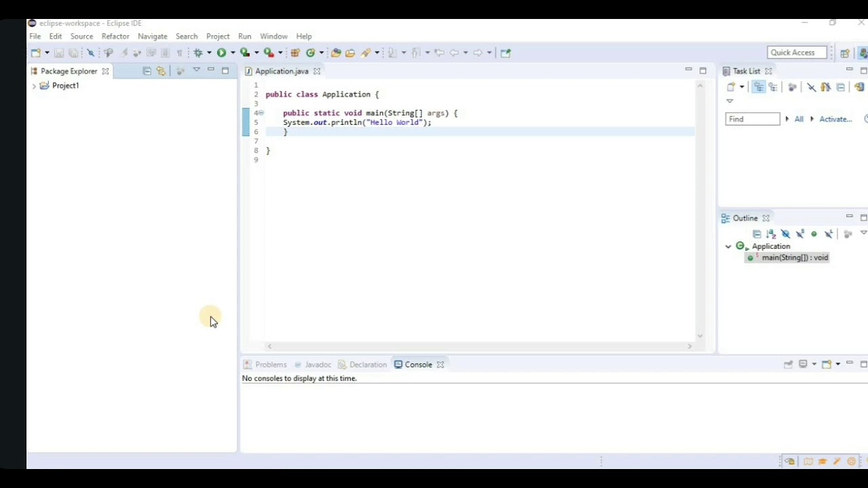Open the Navigate menu
The image size is (868, 488).
153,37
